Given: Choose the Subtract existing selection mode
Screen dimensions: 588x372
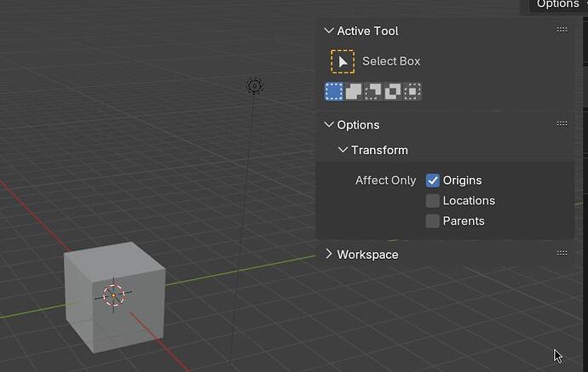Looking at the screenshot, I should (x=372, y=91).
